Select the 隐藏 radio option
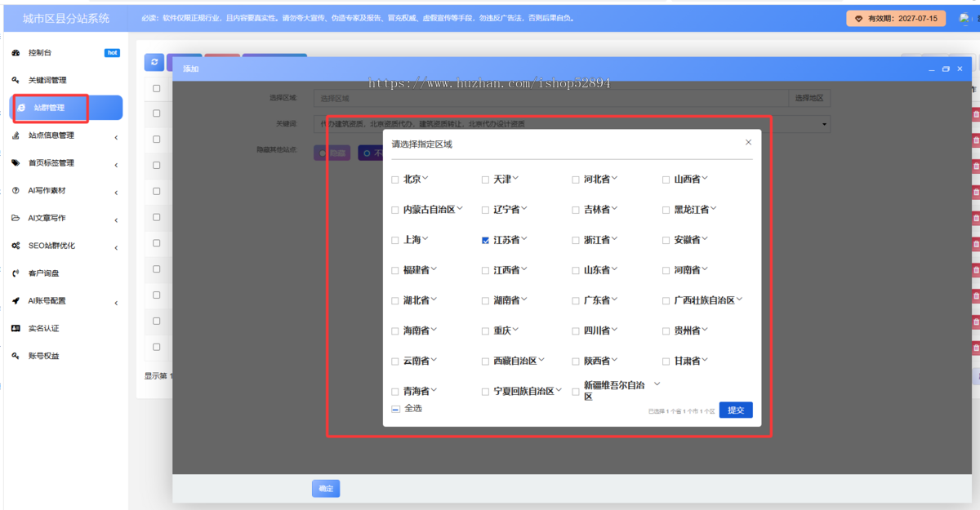 click(x=332, y=153)
